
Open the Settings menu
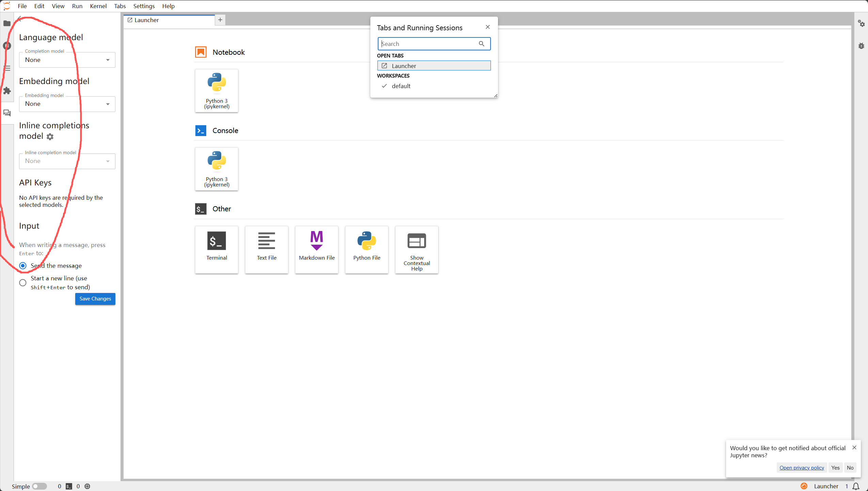(x=144, y=6)
